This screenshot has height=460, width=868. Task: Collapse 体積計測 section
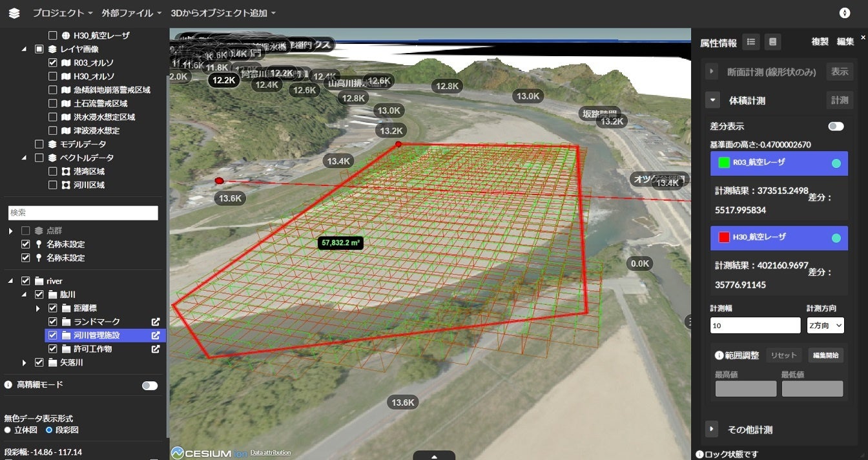click(x=712, y=100)
